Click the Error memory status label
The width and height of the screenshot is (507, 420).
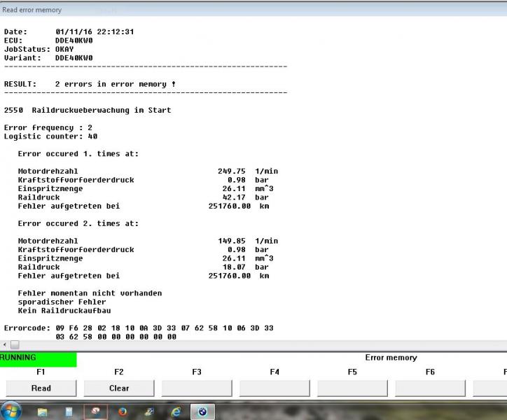391,358
